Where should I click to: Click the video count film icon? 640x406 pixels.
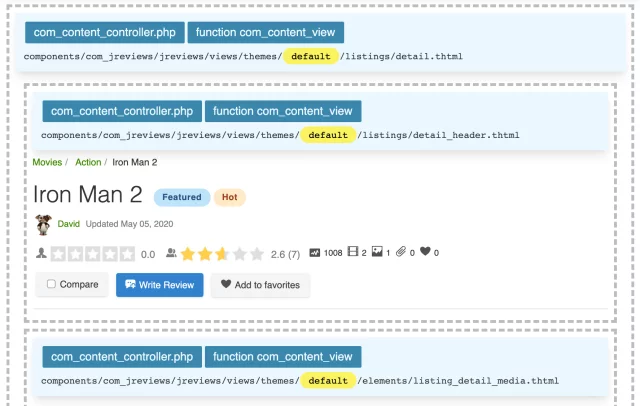[x=352, y=253]
